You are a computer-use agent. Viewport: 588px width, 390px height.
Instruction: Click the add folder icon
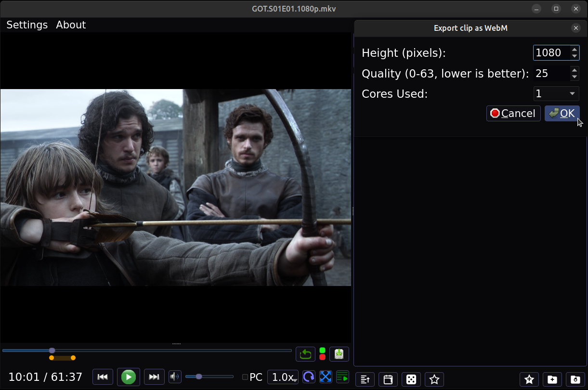(x=552, y=379)
